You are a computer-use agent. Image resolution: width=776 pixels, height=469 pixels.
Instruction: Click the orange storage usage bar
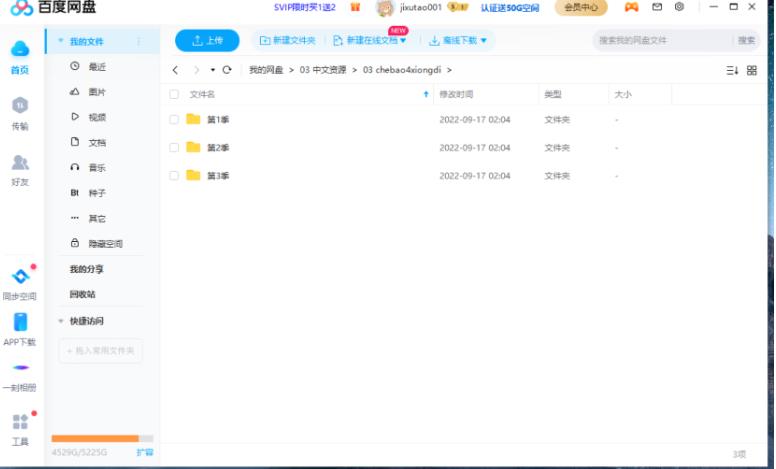tap(102, 438)
